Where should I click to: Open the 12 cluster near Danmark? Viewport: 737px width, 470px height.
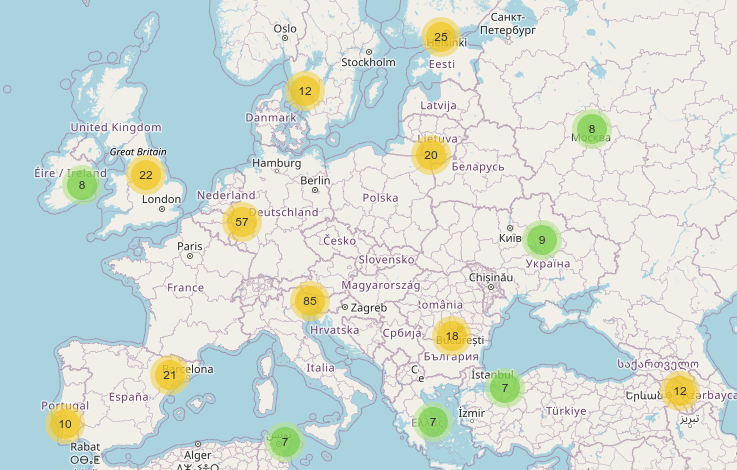tap(305, 91)
